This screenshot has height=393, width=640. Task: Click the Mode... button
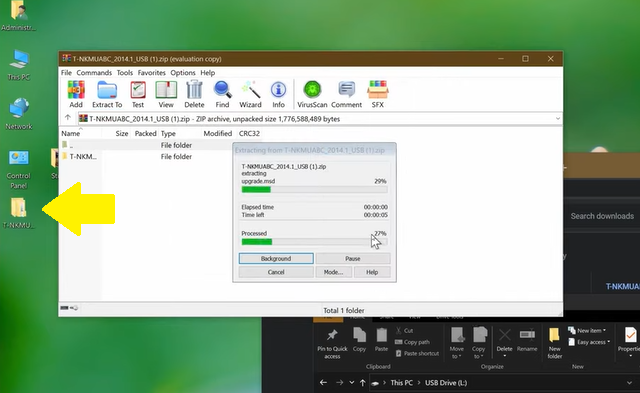[x=333, y=272]
